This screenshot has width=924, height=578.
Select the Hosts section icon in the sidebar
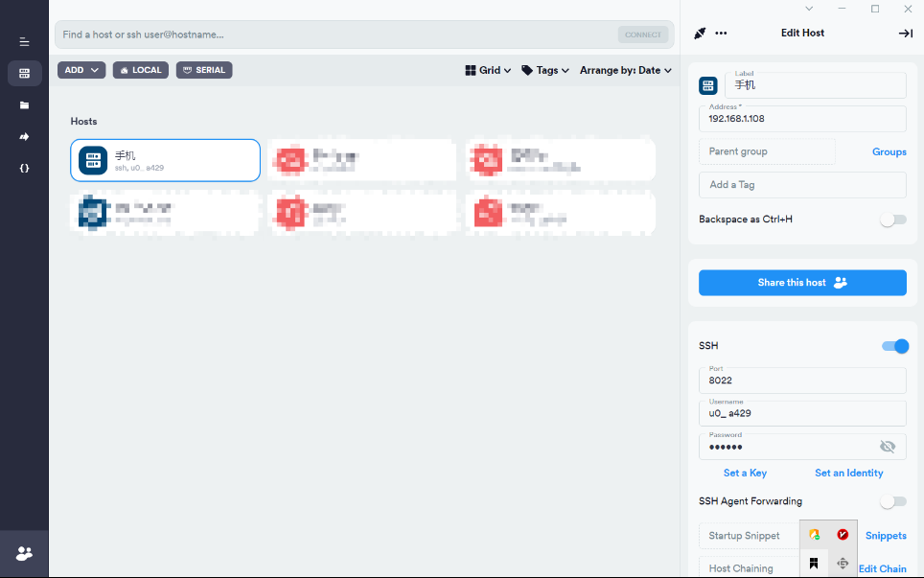click(x=24, y=74)
